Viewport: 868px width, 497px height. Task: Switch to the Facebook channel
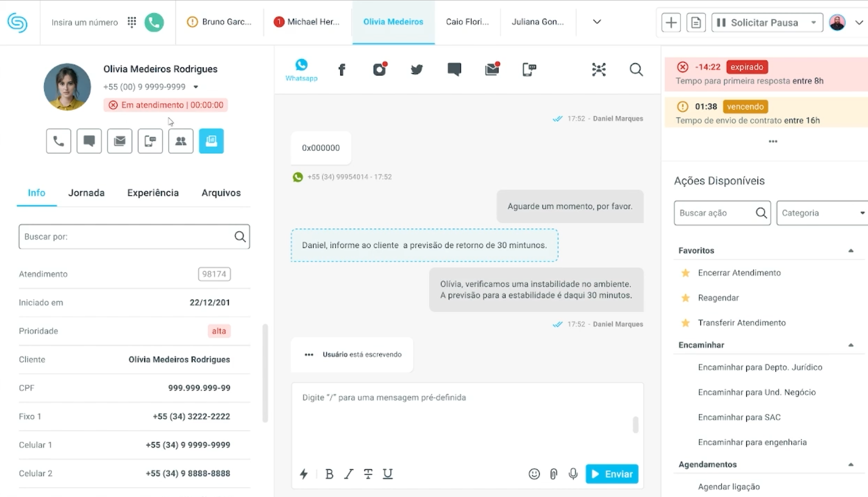coord(342,70)
